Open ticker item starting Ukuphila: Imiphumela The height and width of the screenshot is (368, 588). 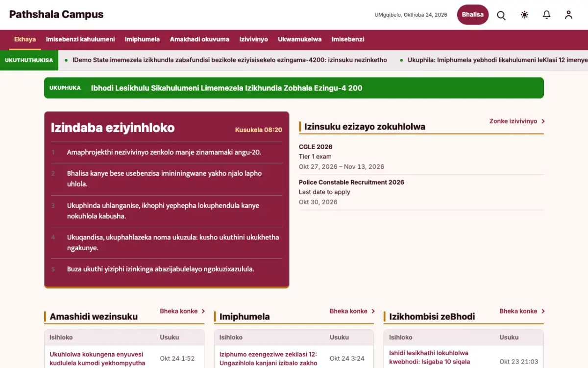[x=498, y=60]
